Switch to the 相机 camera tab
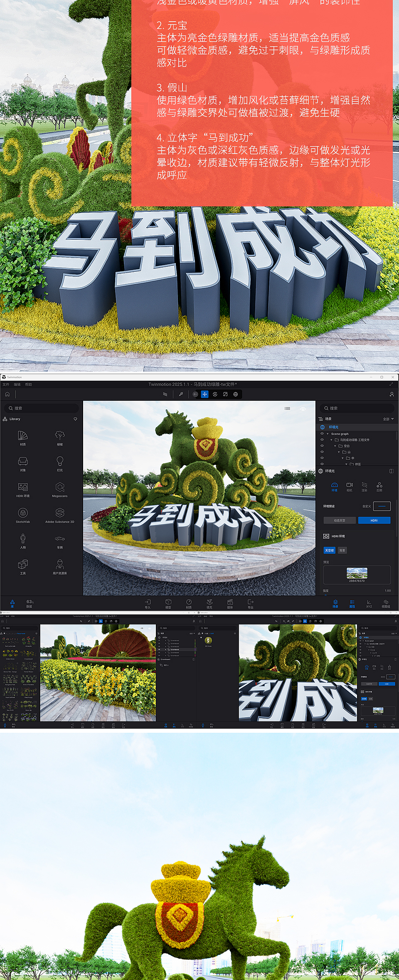 (350, 487)
